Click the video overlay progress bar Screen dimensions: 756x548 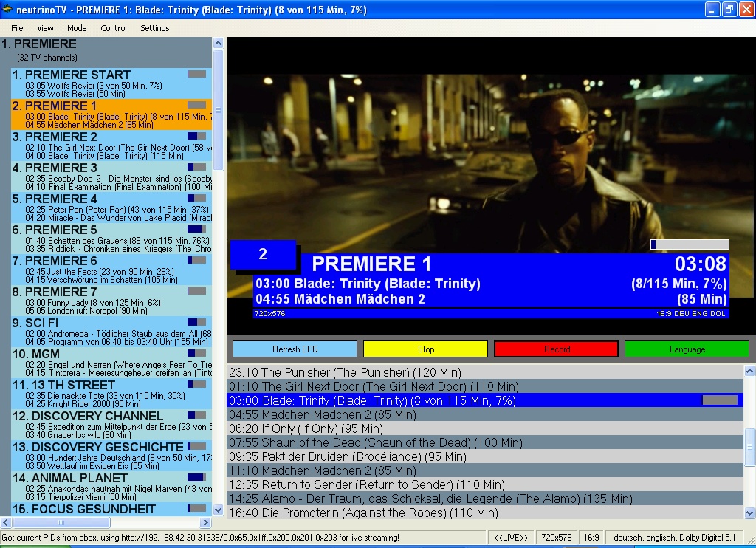[x=690, y=244]
